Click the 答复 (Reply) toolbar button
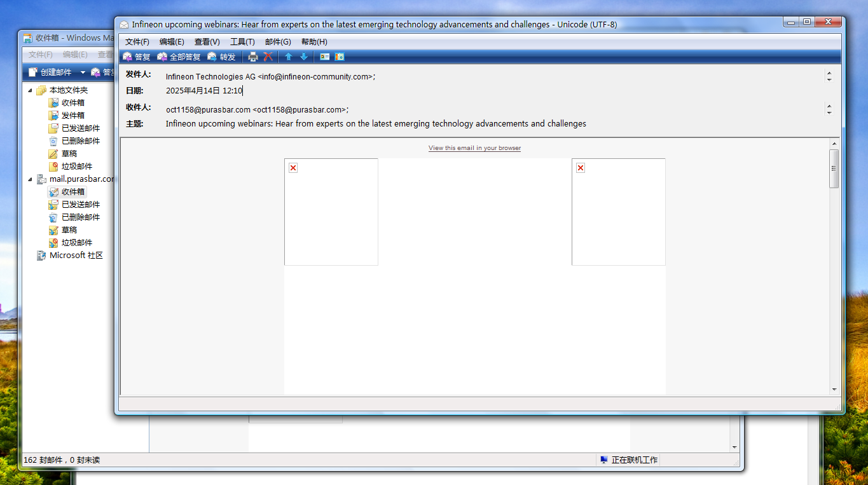 137,57
